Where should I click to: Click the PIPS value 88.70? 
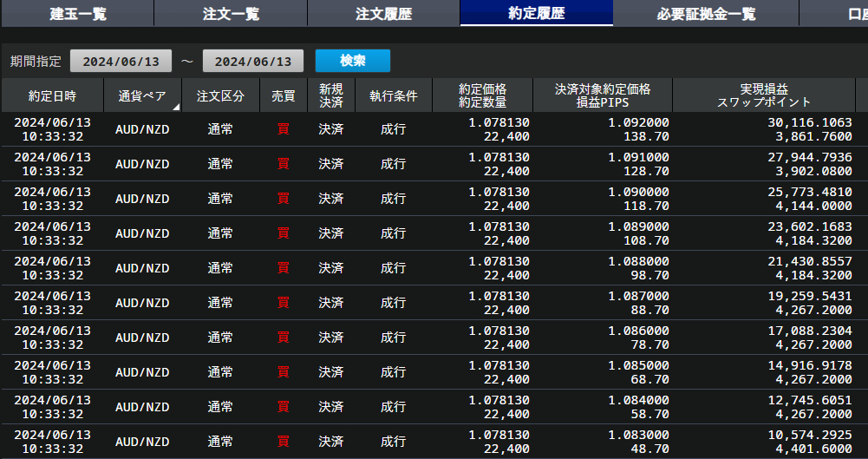[x=649, y=310]
